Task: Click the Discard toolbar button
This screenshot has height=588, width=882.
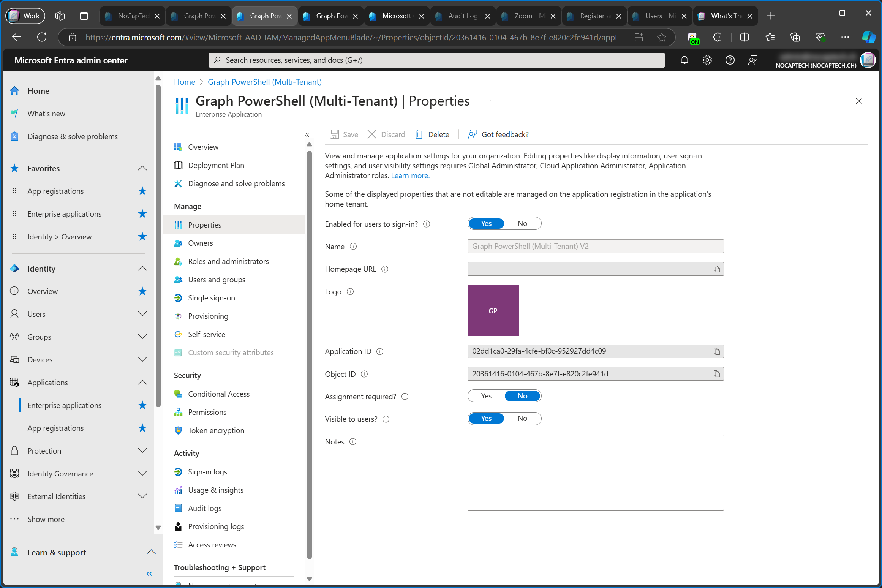Action: (x=386, y=134)
